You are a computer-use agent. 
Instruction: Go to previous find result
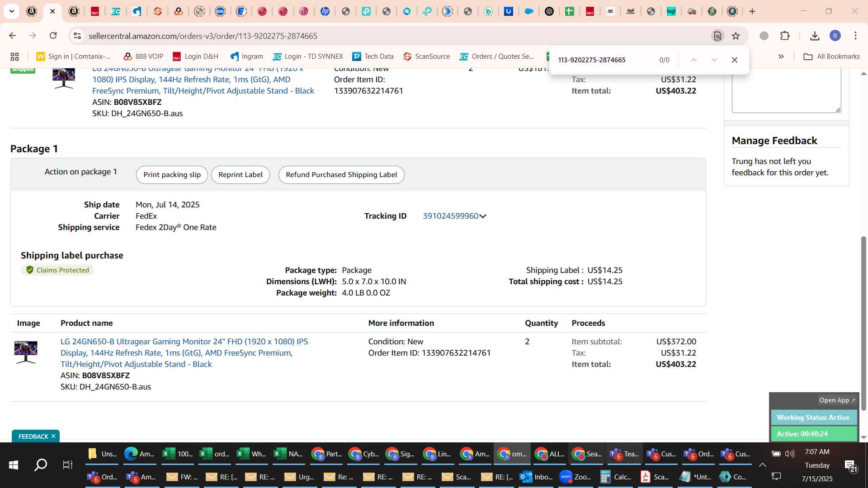(x=694, y=60)
